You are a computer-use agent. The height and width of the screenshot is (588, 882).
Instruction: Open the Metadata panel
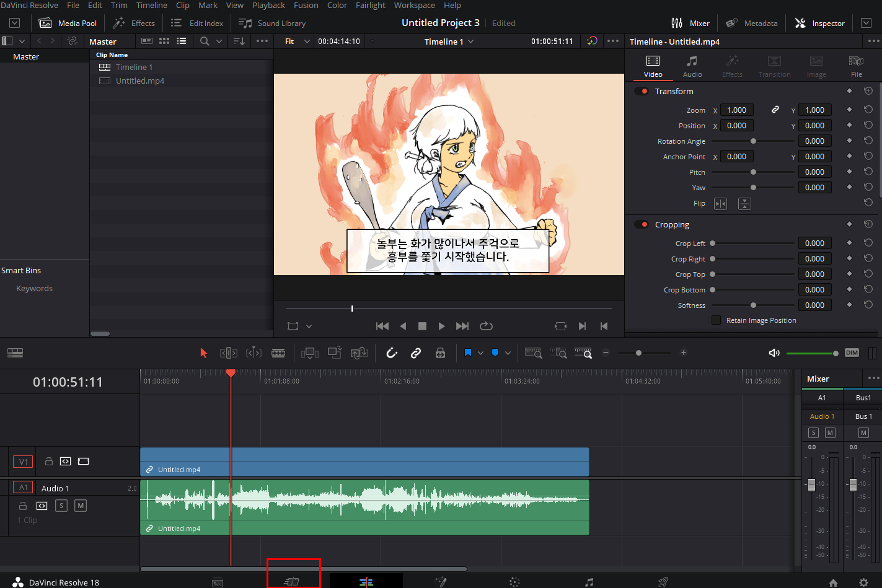click(752, 23)
